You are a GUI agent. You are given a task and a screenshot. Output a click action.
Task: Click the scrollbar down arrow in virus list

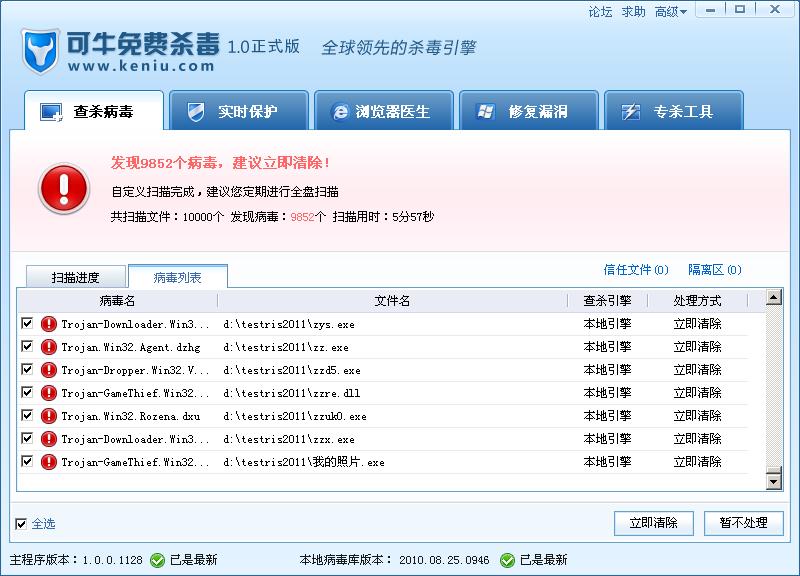point(774,481)
